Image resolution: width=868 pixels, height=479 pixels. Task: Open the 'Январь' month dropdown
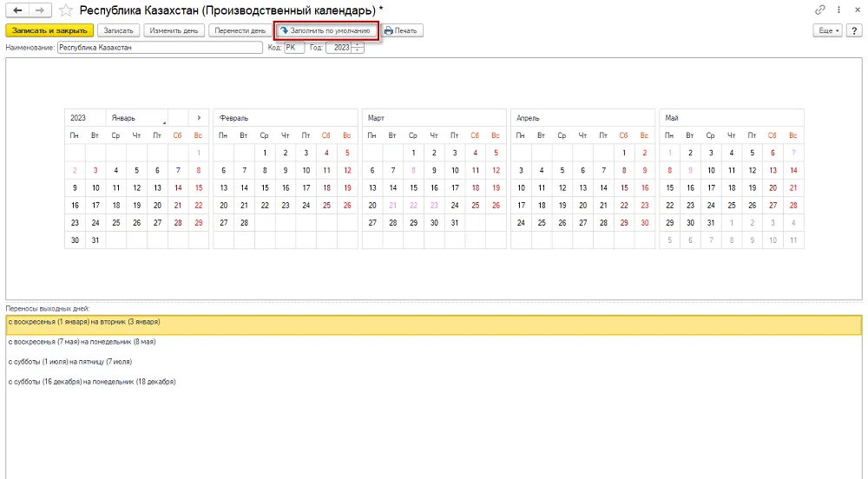click(x=138, y=118)
